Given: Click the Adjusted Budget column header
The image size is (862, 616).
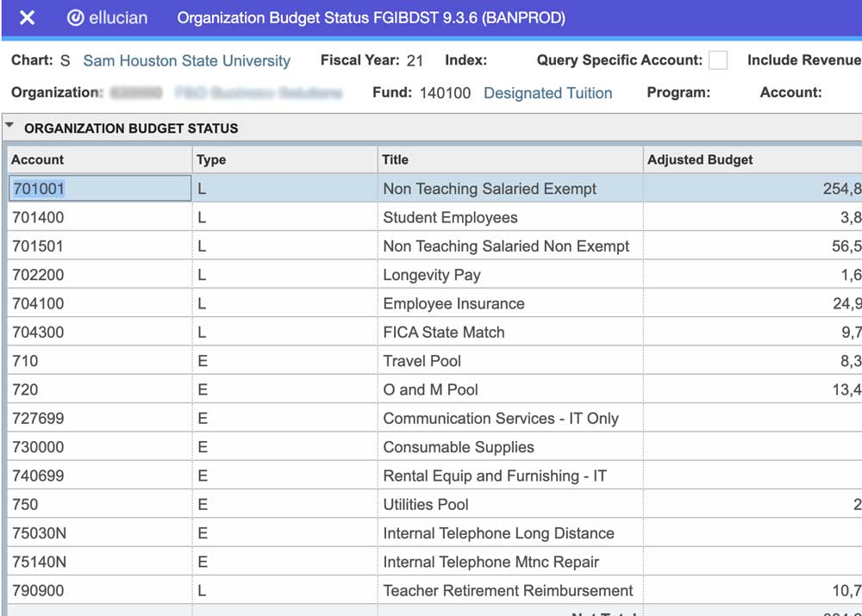Looking at the screenshot, I should click(x=699, y=160).
